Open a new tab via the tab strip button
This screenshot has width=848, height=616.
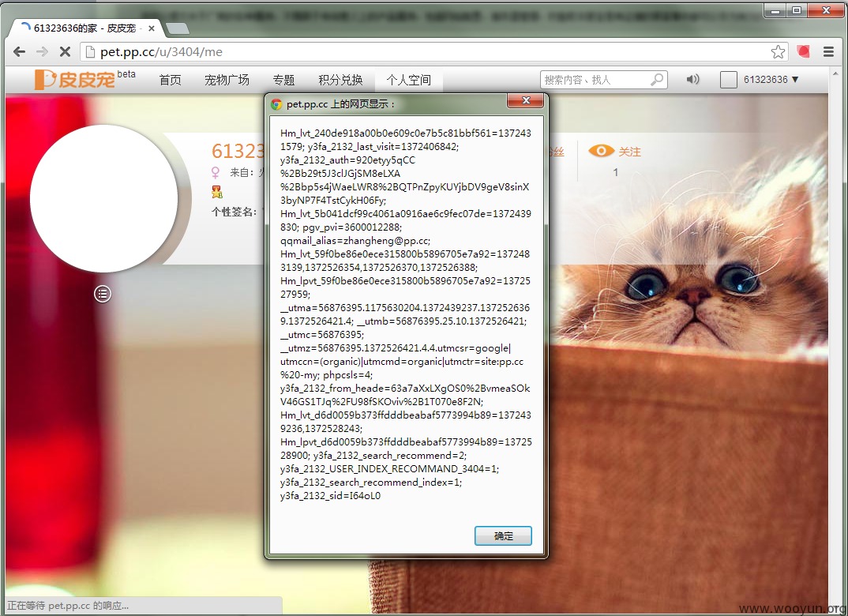(x=178, y=28)
